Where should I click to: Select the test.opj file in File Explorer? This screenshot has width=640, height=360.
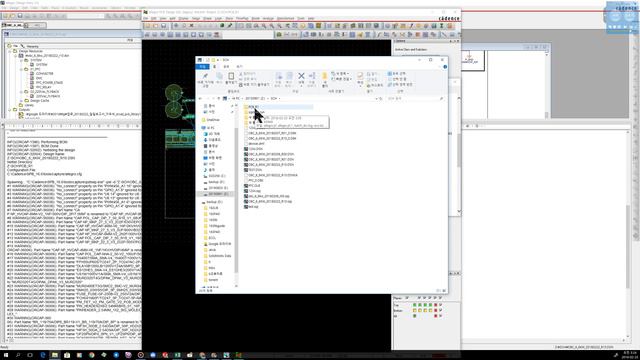[251, 207]
